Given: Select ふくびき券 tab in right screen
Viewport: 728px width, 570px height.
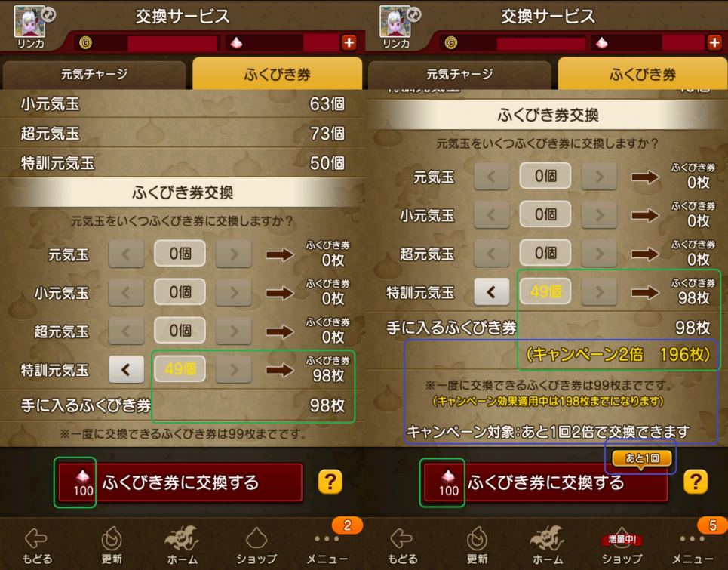Looking at the screenshot, I should pos(643,73).
